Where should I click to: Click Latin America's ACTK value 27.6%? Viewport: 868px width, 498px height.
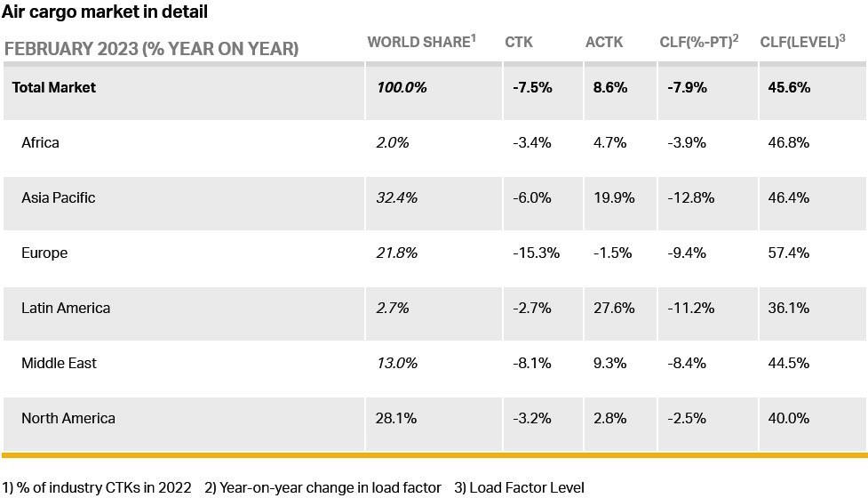614,308
